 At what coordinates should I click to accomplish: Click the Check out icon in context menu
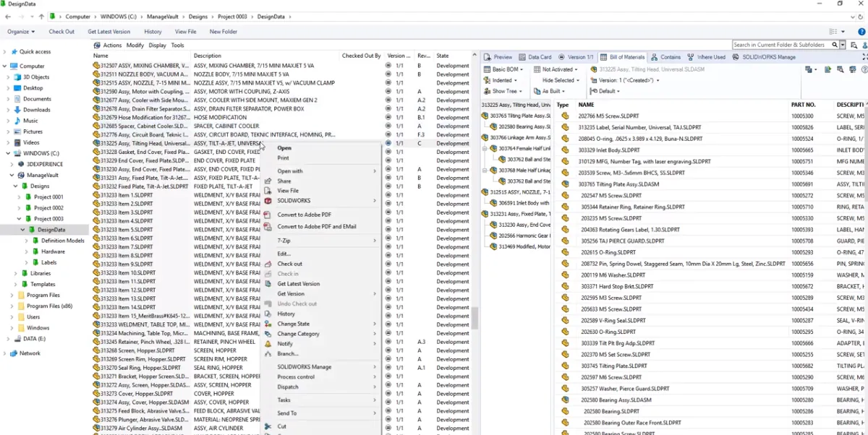[268, 264]
